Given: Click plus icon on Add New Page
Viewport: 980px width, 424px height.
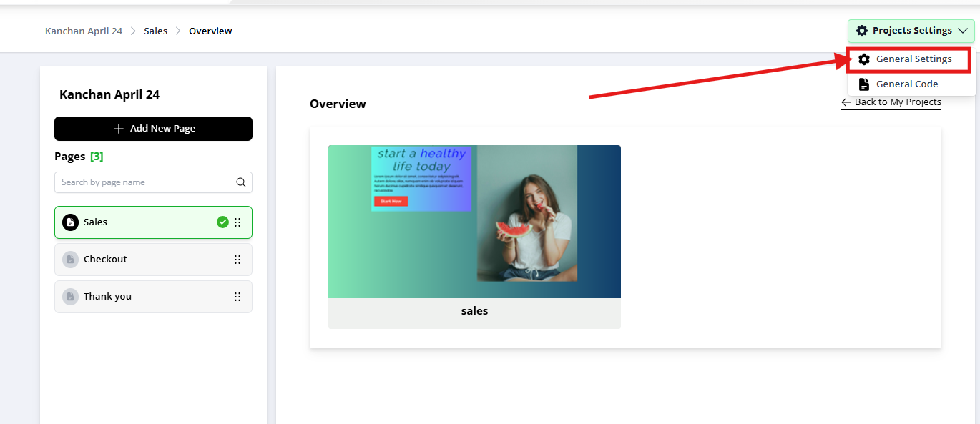Looking at the screenshot, I should point(119,129).
